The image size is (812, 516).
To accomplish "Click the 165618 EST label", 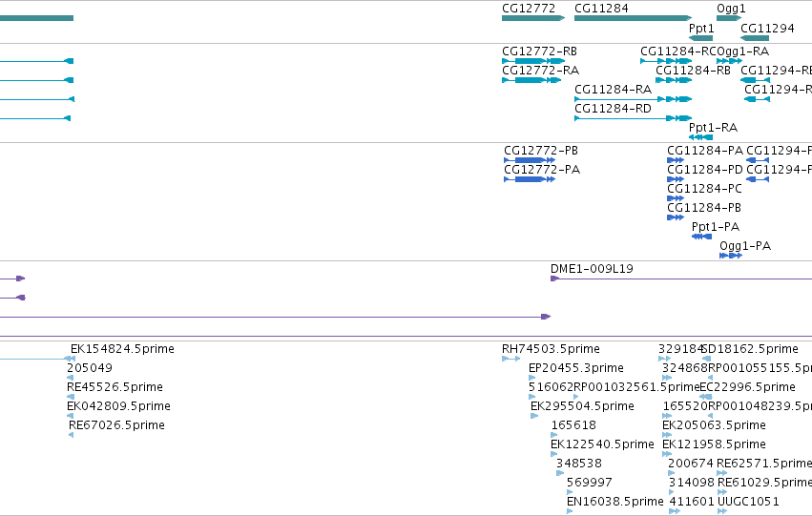I will point(573,425).
